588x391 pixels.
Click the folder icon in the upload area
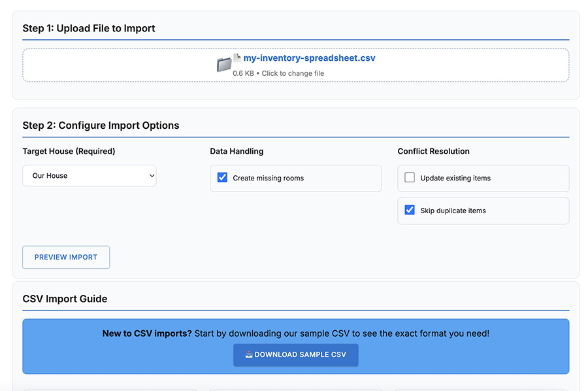click(x=225, y=63)
